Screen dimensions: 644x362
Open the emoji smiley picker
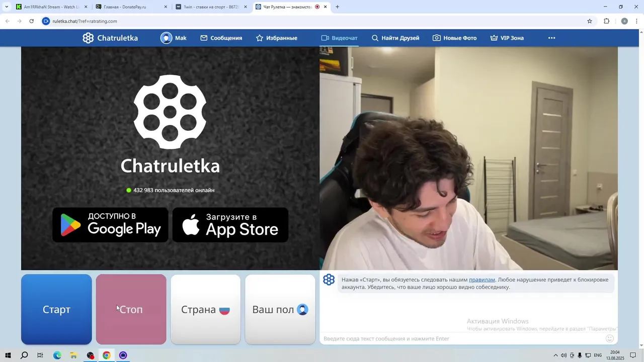(x=610, y=338)
